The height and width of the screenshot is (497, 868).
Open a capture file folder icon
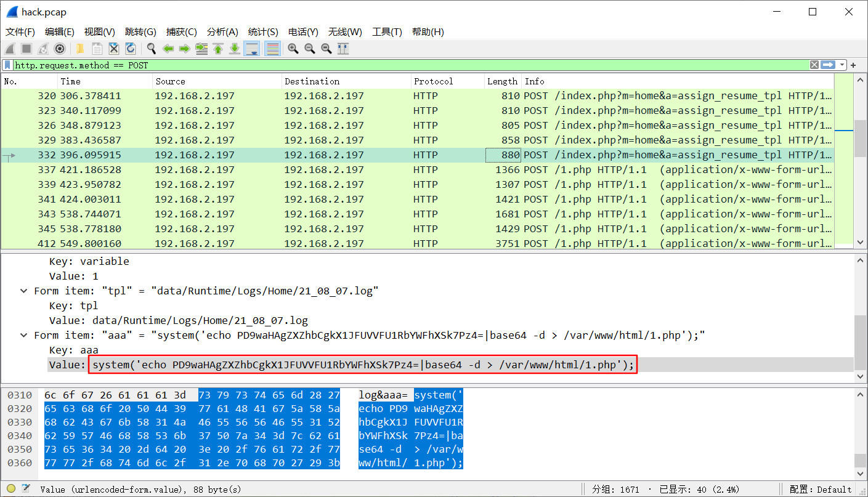(79, 49)
